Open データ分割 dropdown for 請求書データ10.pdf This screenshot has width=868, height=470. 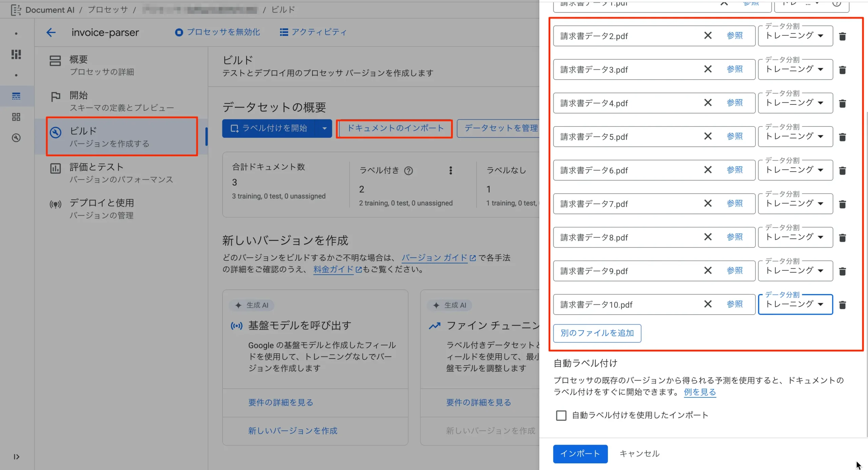click(x=795, y=305)
